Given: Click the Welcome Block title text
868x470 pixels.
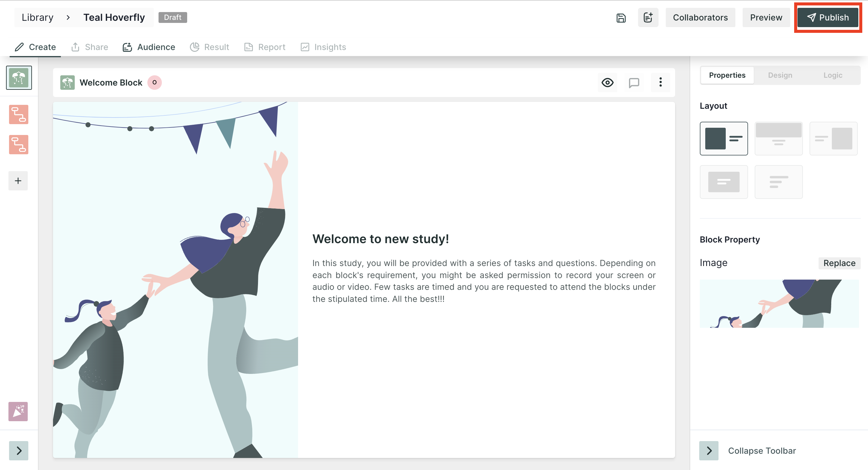Looking at the screenshot, I should 111,83.
